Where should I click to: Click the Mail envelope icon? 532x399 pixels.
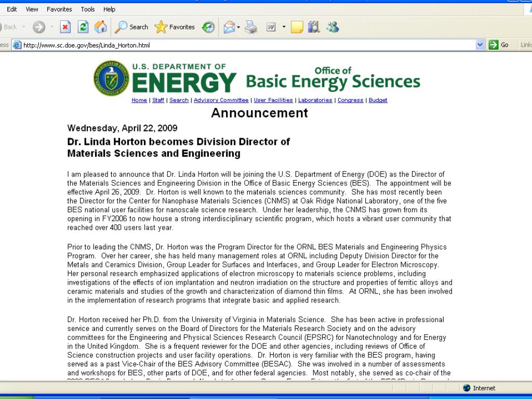pyautogui.click(x=229, y=27)
